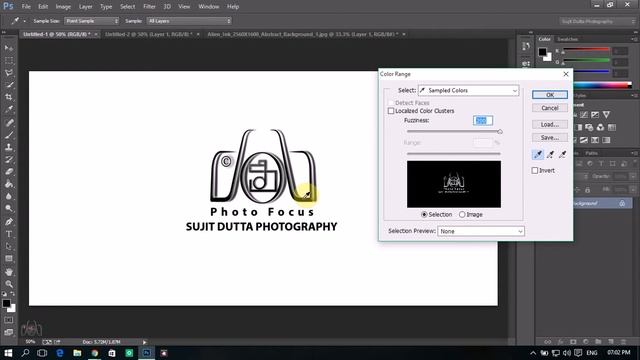Select the Path Selection tool
The width and height of the screenshot is (640, 360).
click(9, 246)
